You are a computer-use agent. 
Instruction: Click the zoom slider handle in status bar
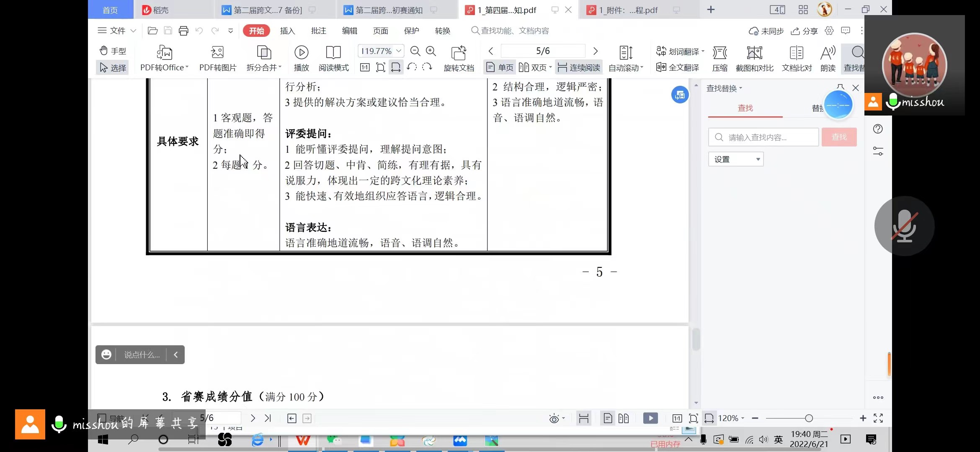(x=809, y=418)
